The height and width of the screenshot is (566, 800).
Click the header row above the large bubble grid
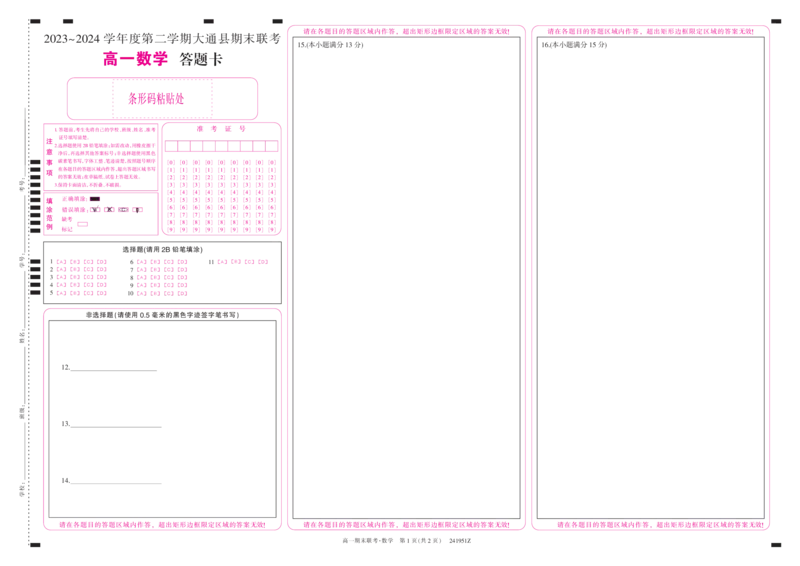(221, 129)
